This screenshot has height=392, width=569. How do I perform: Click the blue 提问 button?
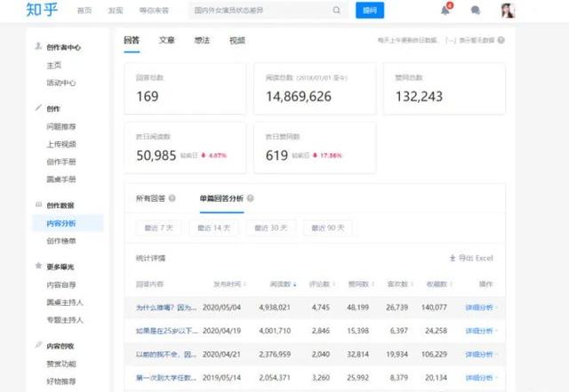370,10
